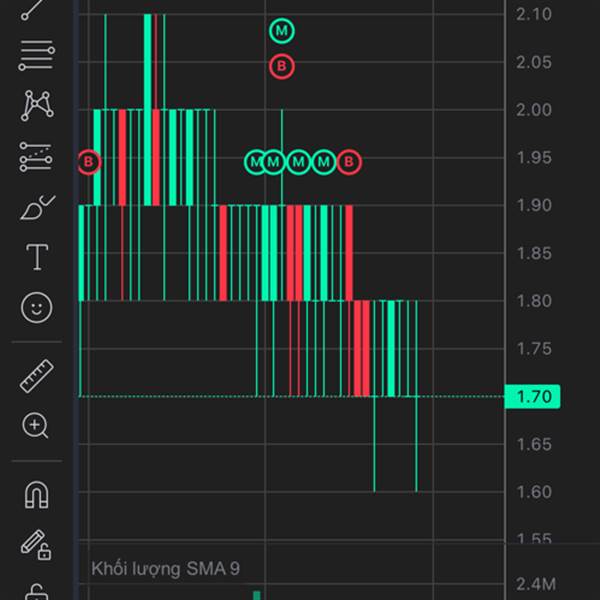Select the Brush drawing tool

pyautogui.click(x=38, y=207)
